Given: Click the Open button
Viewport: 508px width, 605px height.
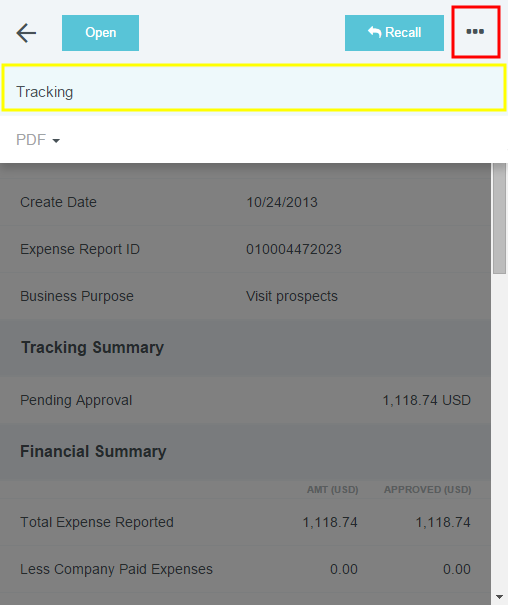Looking at the screenshot, I should [x=100, y=33].
